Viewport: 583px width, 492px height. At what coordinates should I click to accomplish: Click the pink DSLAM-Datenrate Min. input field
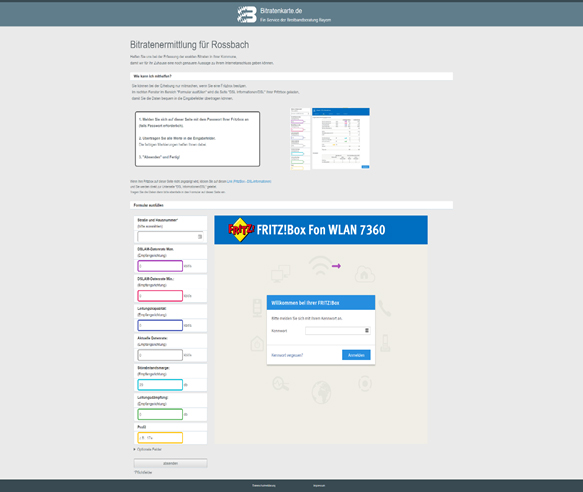[x=160, y=296]
